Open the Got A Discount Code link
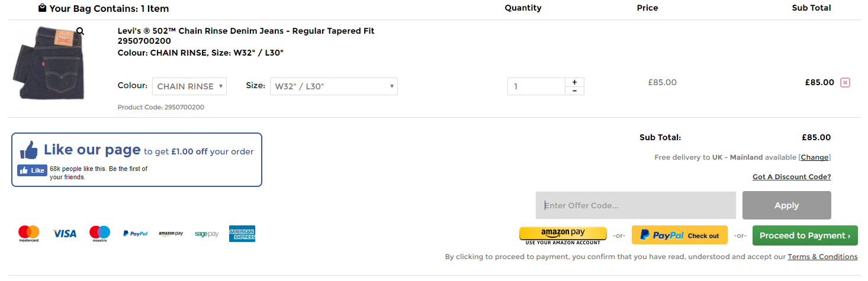 coord(791,177)
